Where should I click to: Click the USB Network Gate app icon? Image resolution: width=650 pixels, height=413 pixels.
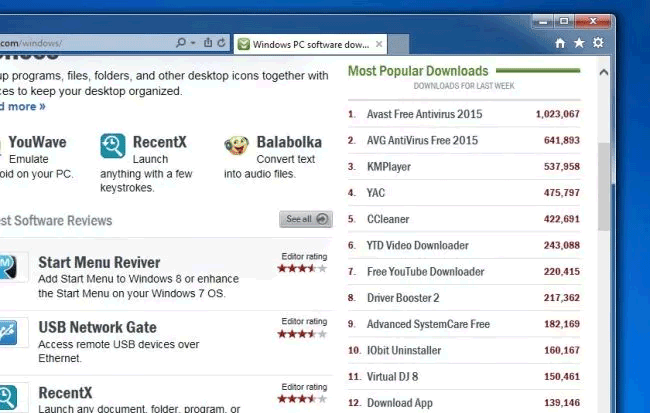pos(8,332)
